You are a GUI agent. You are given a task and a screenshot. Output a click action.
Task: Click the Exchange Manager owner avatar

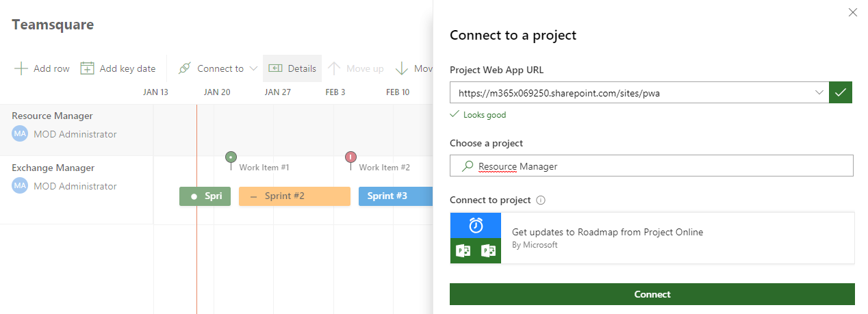click(20, 186)
